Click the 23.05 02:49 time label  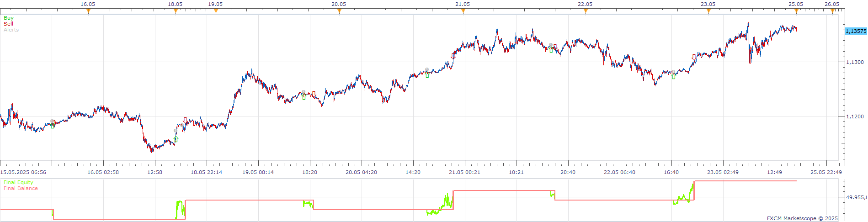coord(723,172)
